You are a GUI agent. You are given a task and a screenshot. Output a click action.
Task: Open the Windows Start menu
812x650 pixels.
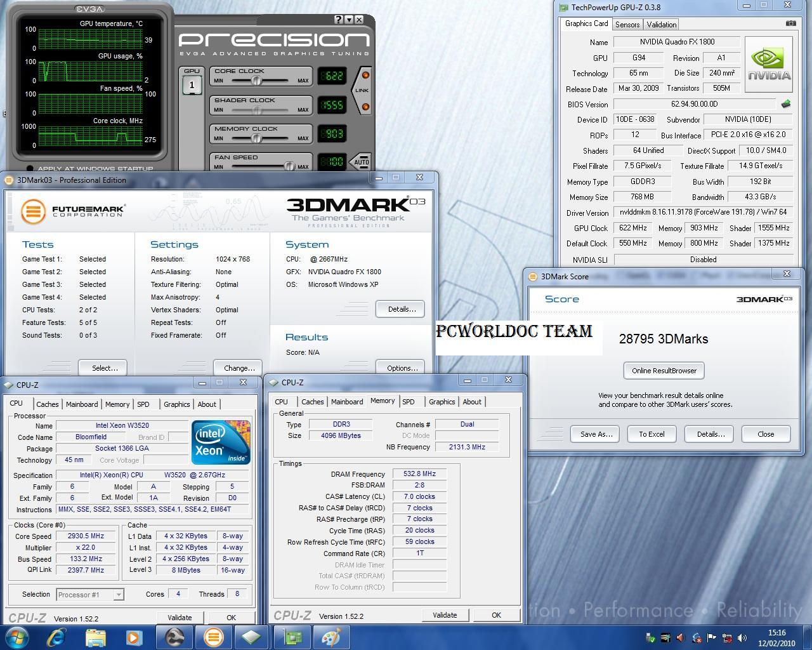click(x=16, y=637)
